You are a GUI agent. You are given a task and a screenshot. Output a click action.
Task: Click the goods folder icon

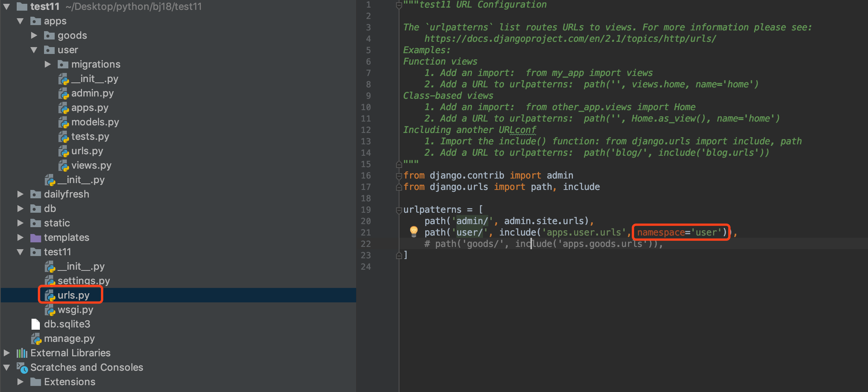[x=49, y=35]
